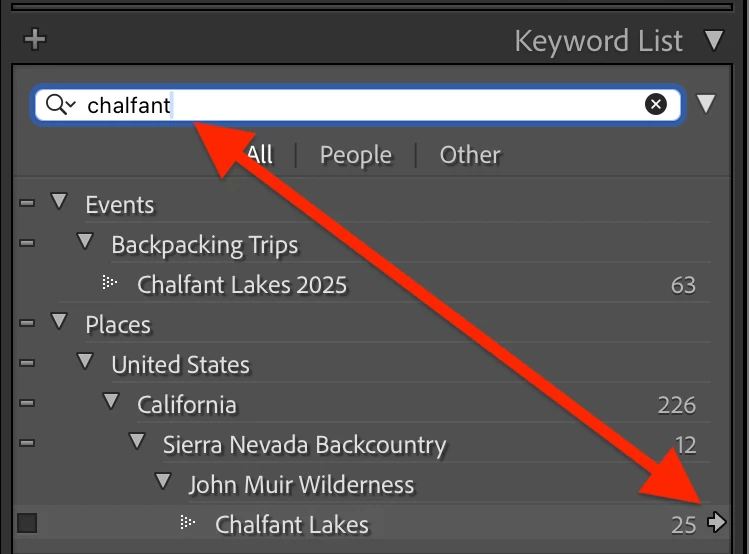749x554 pixels.
Task: Click dotted triangle beside Chalfant Lakes
Action: point(187,522)
